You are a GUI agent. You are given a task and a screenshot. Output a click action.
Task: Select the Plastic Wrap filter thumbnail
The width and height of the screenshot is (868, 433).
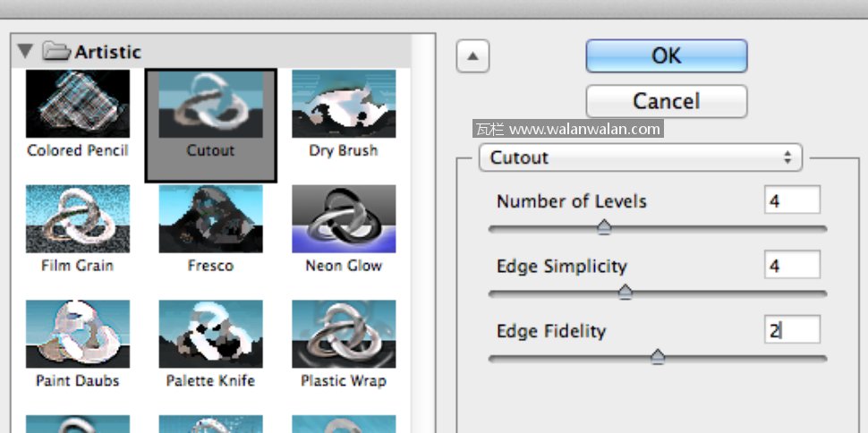344,334
